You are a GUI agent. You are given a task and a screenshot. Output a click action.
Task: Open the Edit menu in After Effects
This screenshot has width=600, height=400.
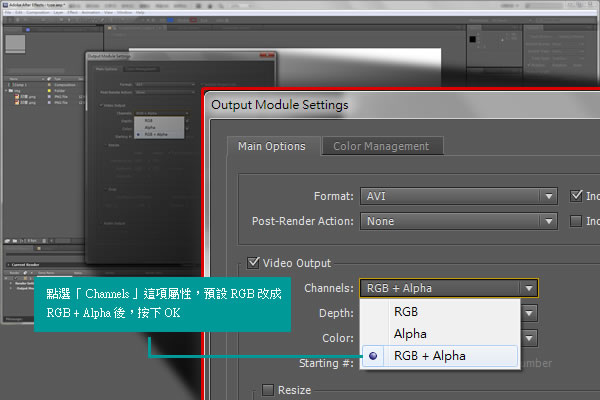pyautogui.click(x=19, y=13)
